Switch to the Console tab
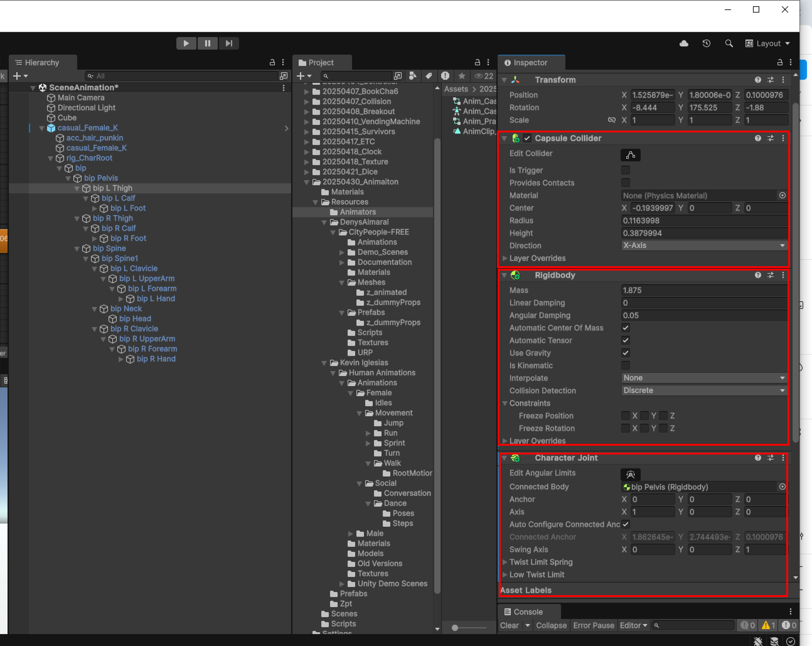 pyautogui.click(x=528, y=612)
